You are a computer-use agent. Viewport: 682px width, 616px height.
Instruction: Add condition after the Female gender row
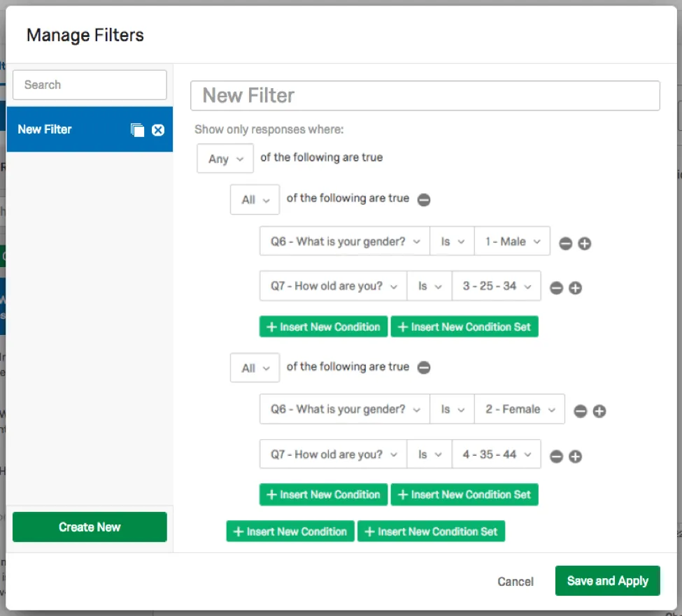[x=599, y=411]
